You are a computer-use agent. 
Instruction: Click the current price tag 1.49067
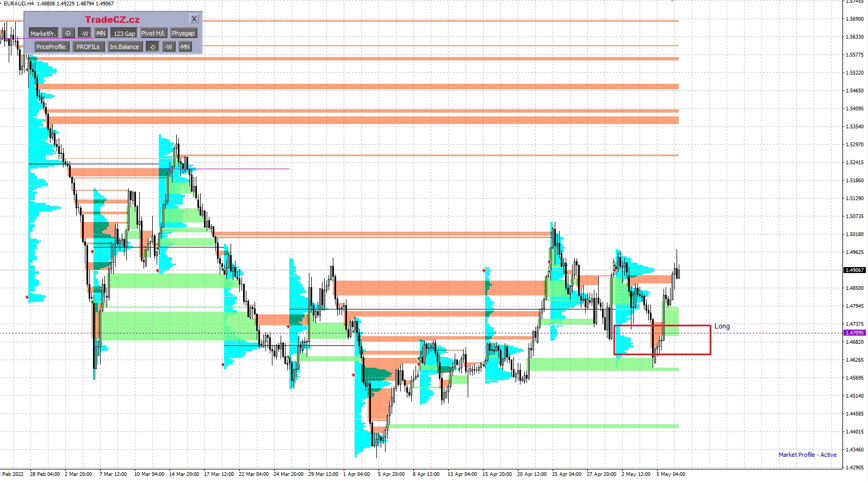pyautogui.click(x=854, y=270)
